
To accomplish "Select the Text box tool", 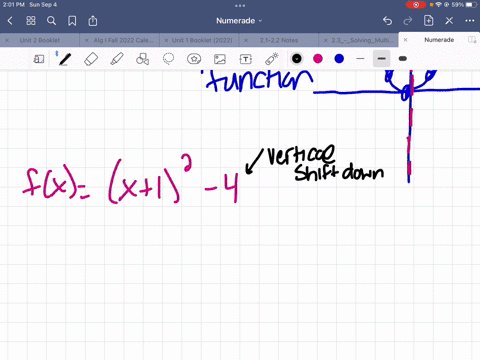I will click(x=246, y=59).
